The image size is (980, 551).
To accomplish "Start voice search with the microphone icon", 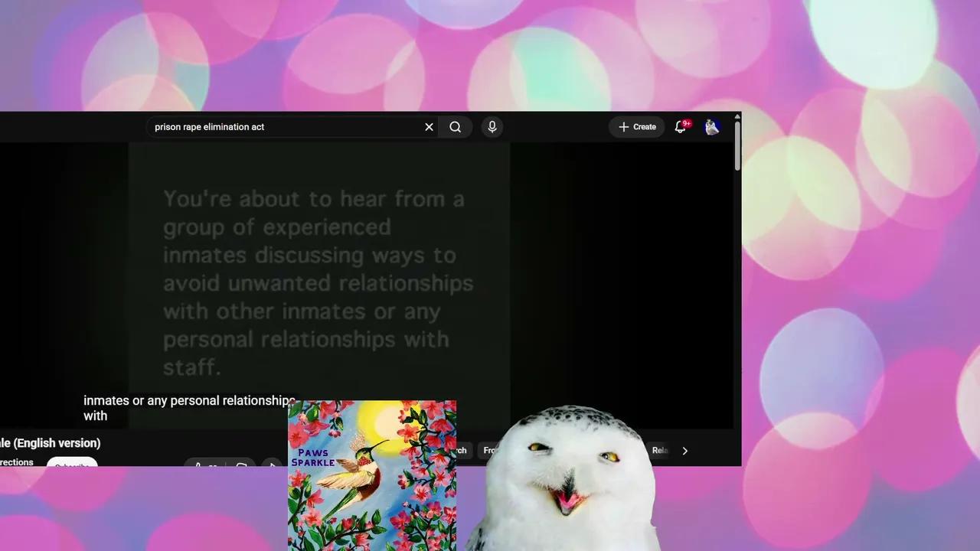I will pos(492,127).
